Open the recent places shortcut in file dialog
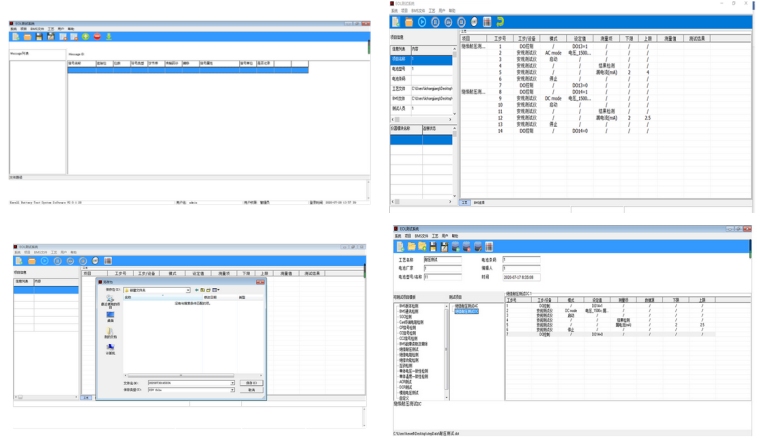 [x=111, y=302]
